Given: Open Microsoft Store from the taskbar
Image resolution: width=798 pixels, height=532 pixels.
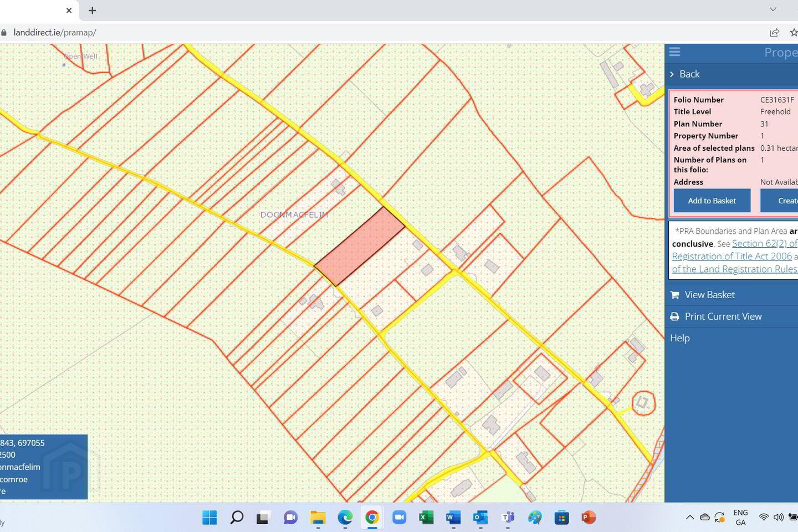Looking at the screenshot, I should (562, 518).
